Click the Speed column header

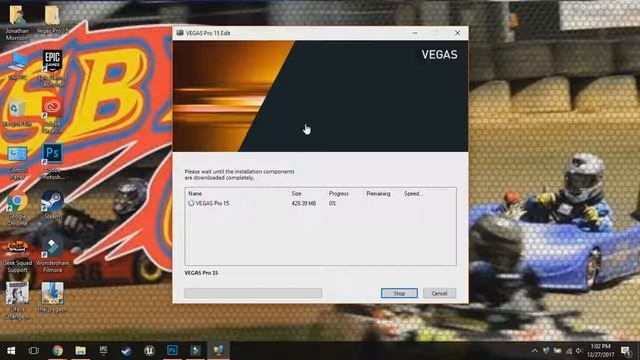[x=413, y=193]
